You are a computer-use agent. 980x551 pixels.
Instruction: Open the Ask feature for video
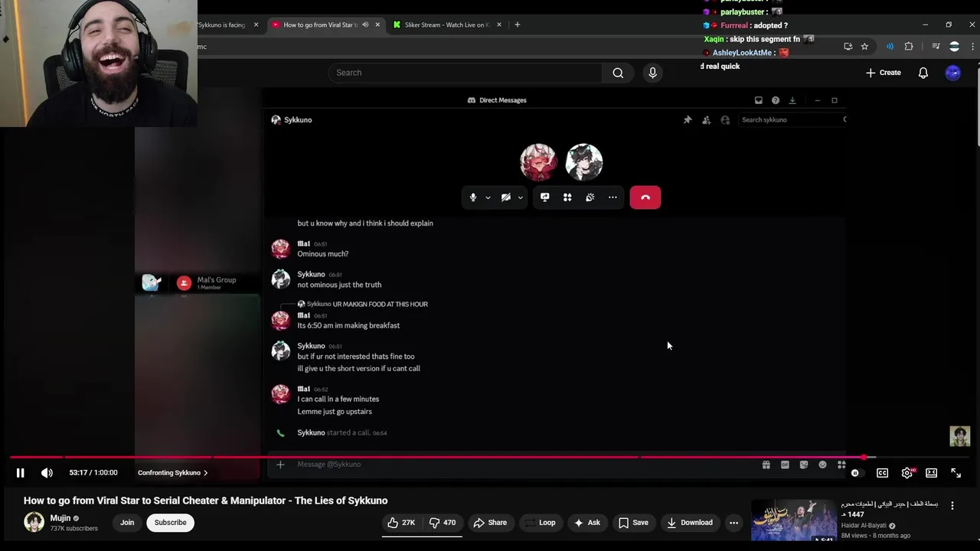(x=586, y=523)
